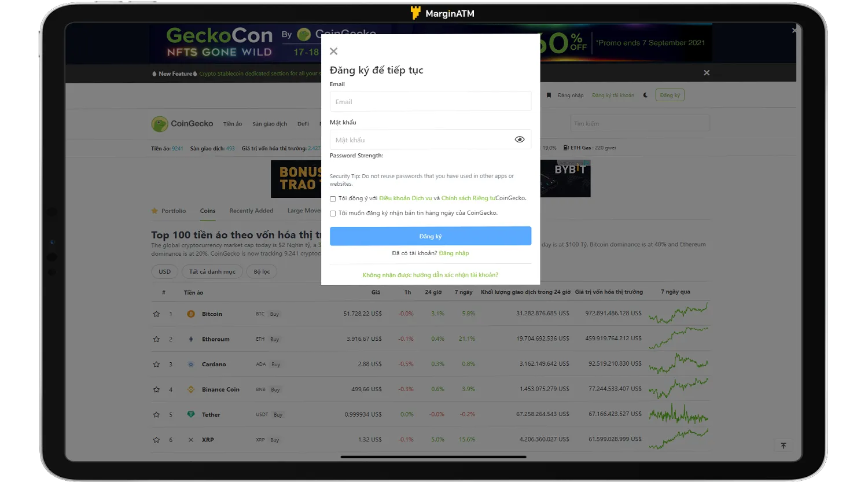Click Buy next to USDT
This screenshot has width=868, height=482.
click(x=278, y=415)
